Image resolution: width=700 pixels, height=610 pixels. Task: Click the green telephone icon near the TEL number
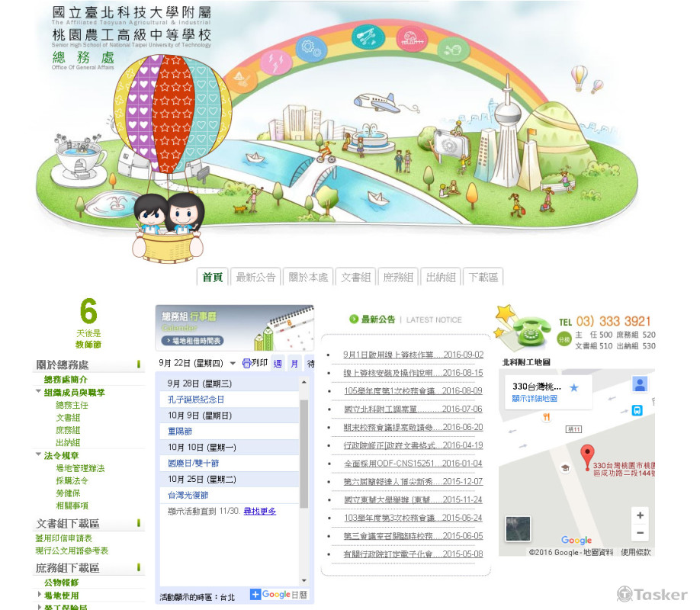[x=530, y=331]
